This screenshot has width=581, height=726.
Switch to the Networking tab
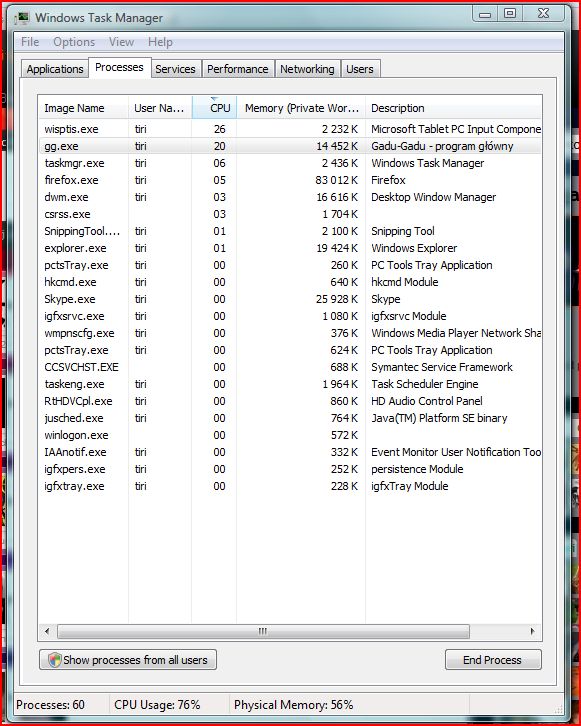(x=307, y=69)
